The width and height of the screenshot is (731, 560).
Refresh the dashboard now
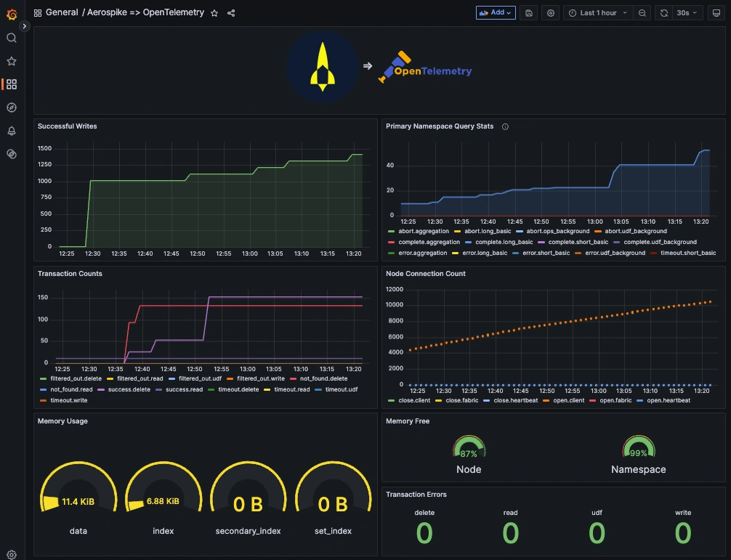664,12
